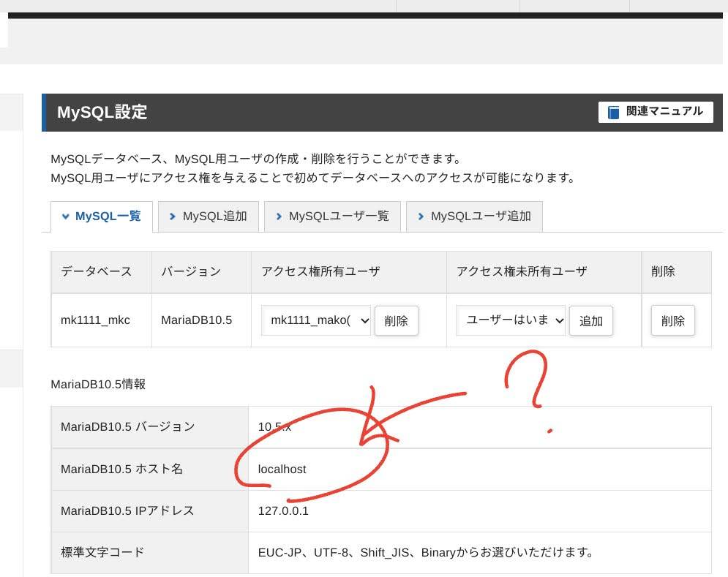The width and height of the screenshot is (728, 577).
Task: Click the down chevron on MySQL一覧 tab
Action: click(65, 216)
